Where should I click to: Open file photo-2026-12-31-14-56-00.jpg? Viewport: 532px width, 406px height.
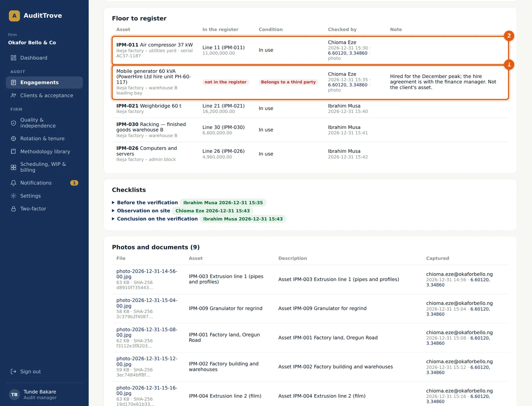147,274
